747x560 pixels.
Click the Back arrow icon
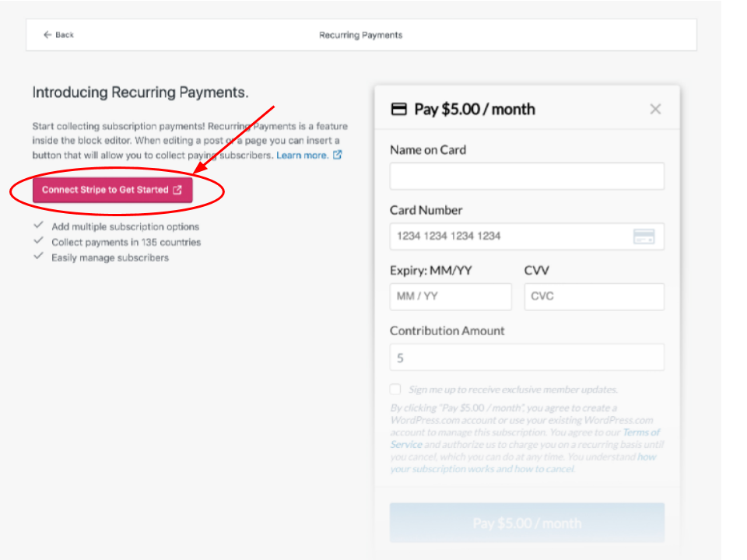point(47,35)
